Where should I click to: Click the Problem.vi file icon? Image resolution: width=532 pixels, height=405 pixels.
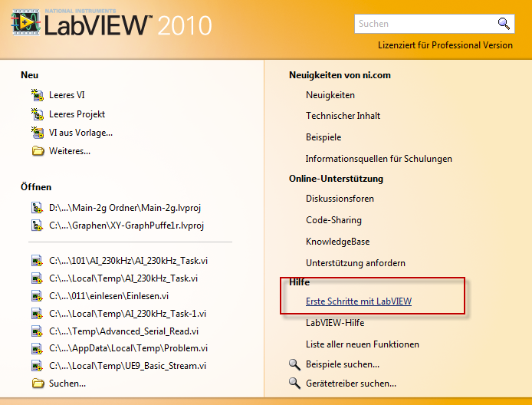pos(37,348)
